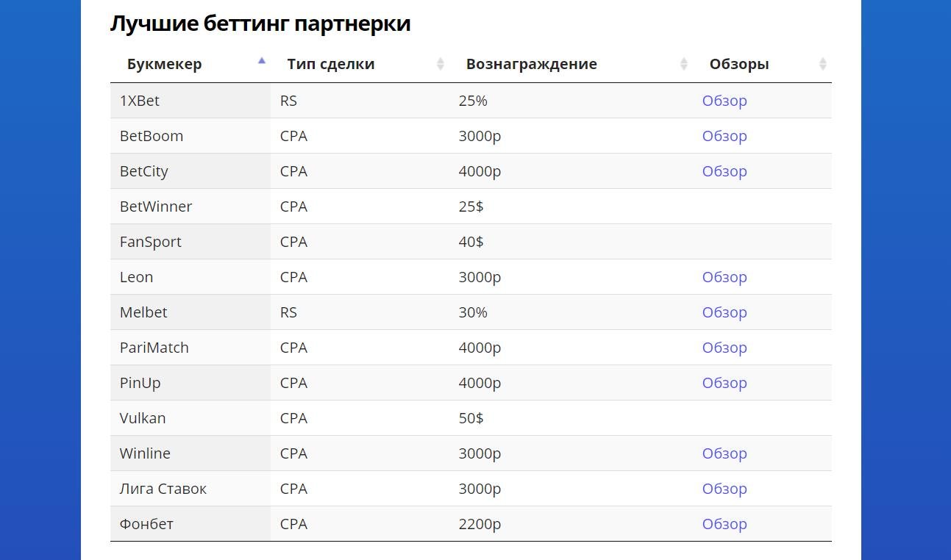Screen dimensions: 951x560
Task: Open the PinUp review link
Action: pos(724,382)
